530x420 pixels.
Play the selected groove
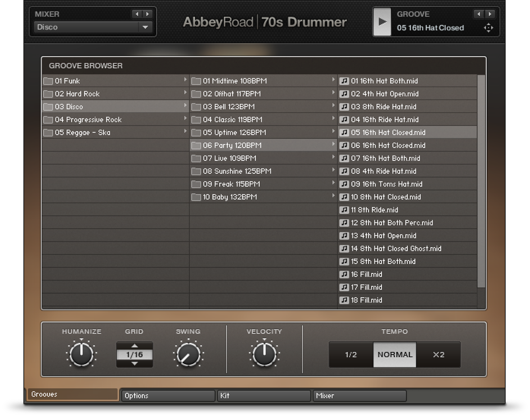coord(382,22)
